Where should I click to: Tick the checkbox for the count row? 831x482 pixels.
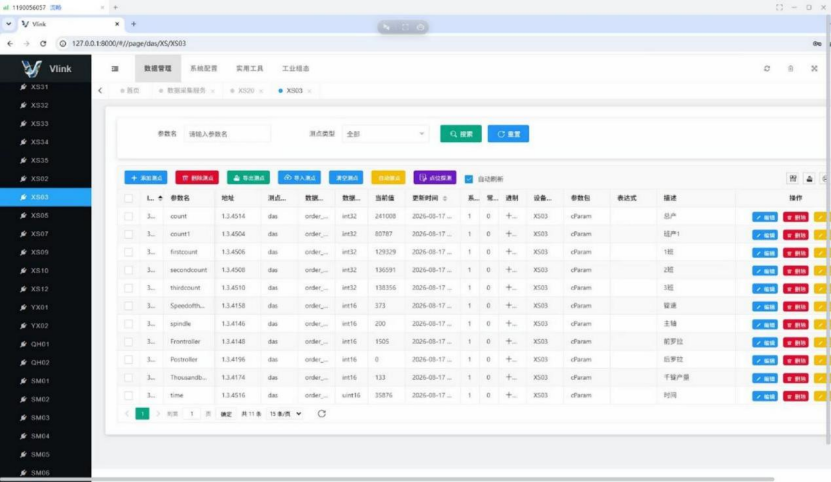129,216
